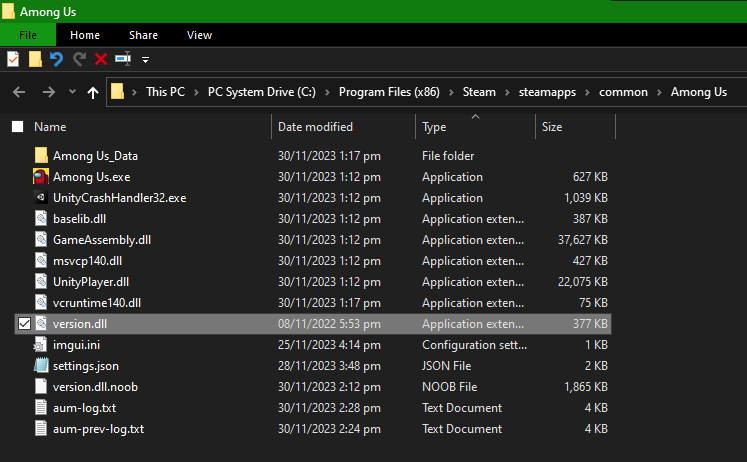Click the blue Undo arrow icon
This screenshot has width=747, height=462.
56,59
